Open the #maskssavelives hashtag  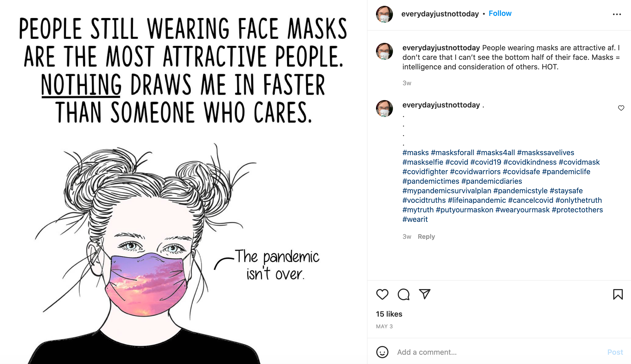[x=545, y=153]
